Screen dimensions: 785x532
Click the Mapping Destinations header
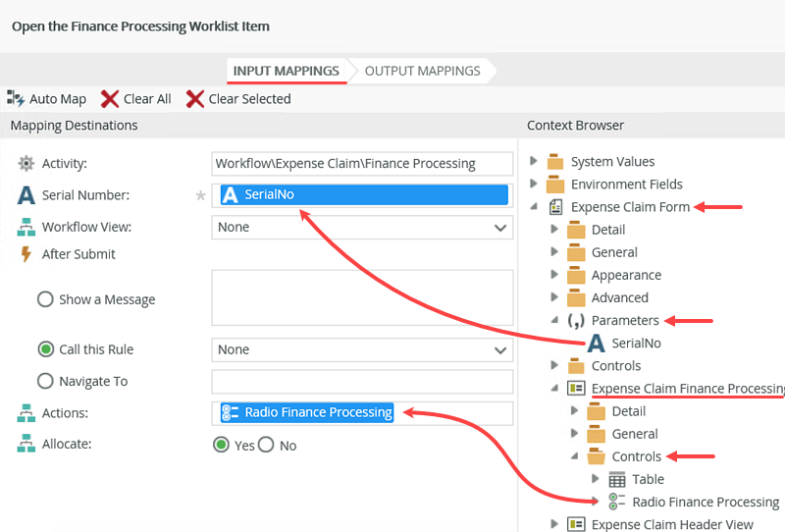pos(75,126)
